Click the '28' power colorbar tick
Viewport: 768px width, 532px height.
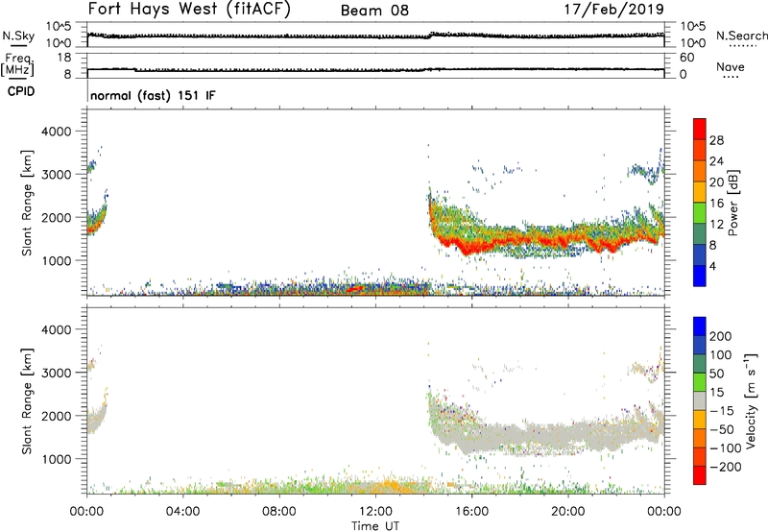click(716, 140)
